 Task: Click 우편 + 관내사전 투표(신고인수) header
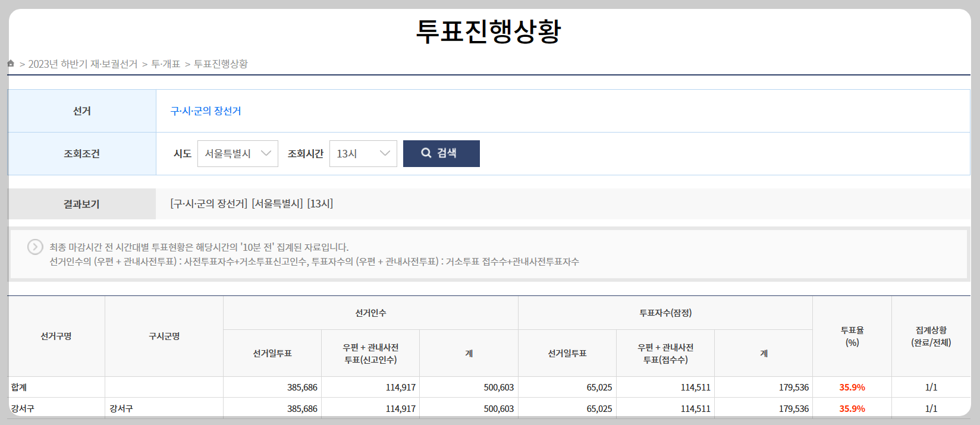[370, 353]
